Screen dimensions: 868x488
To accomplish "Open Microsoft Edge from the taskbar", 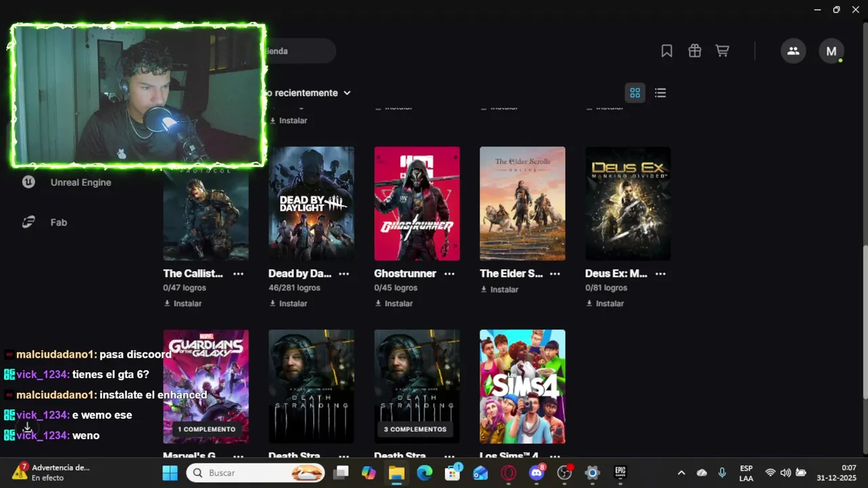I will click(425, 472).
